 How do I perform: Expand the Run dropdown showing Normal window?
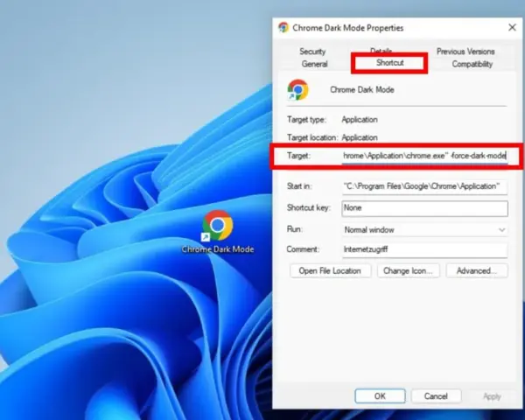tap(424, 230)
